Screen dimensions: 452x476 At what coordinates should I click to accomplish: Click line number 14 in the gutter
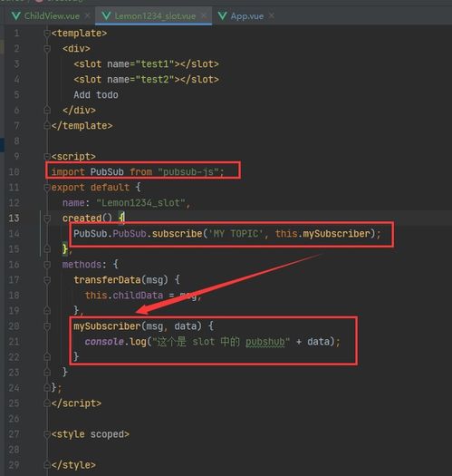click(14, 234)
